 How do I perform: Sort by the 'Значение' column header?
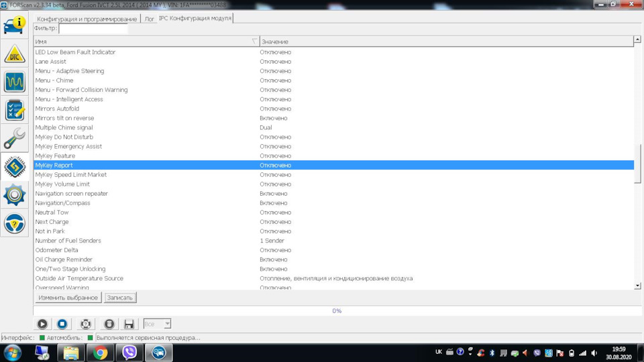tap(447, 42)
